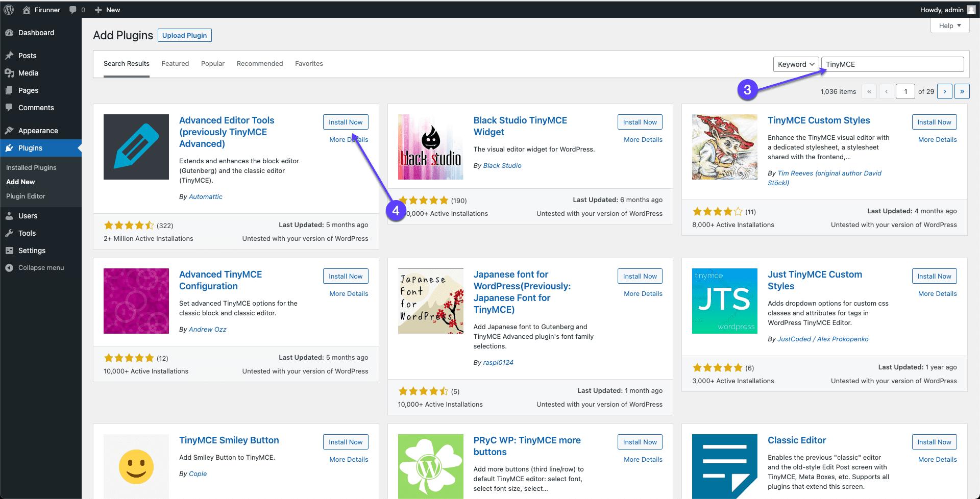Install Black Studio TinyMCE Widget
Viewport: 980px width, 499px height.
point(640,122)
